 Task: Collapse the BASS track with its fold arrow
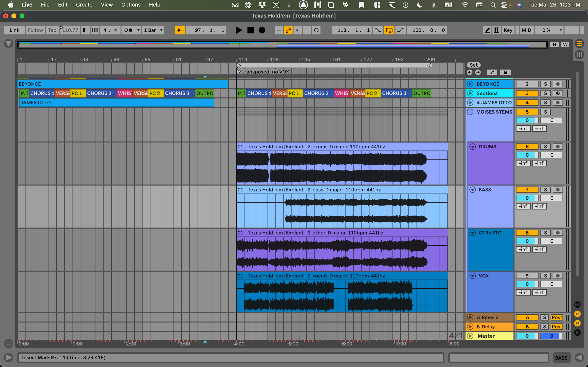tap(473, 190)
